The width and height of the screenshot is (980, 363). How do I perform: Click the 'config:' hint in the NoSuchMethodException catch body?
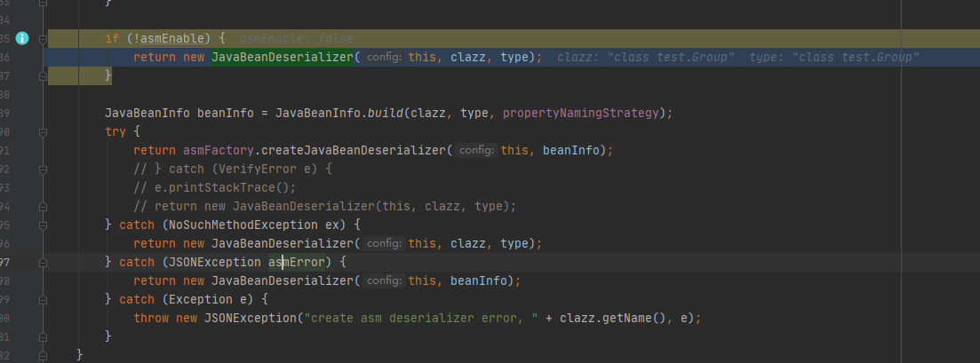pyautogui.click(x=385, y=244)
